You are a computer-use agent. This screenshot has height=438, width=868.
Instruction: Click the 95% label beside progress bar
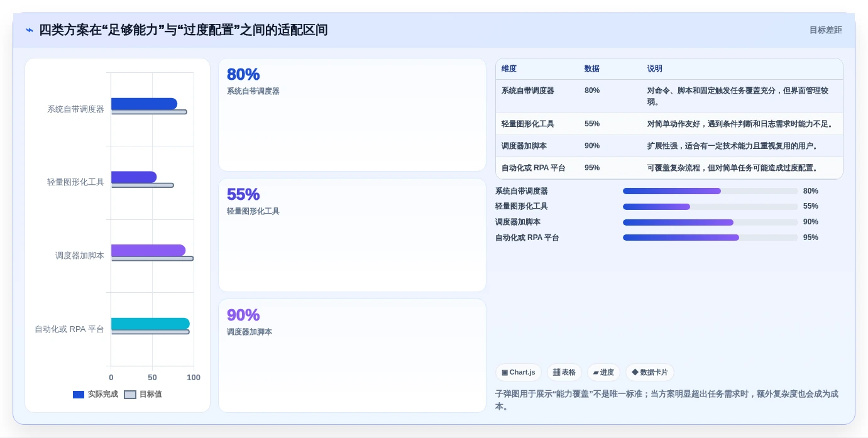811,238
